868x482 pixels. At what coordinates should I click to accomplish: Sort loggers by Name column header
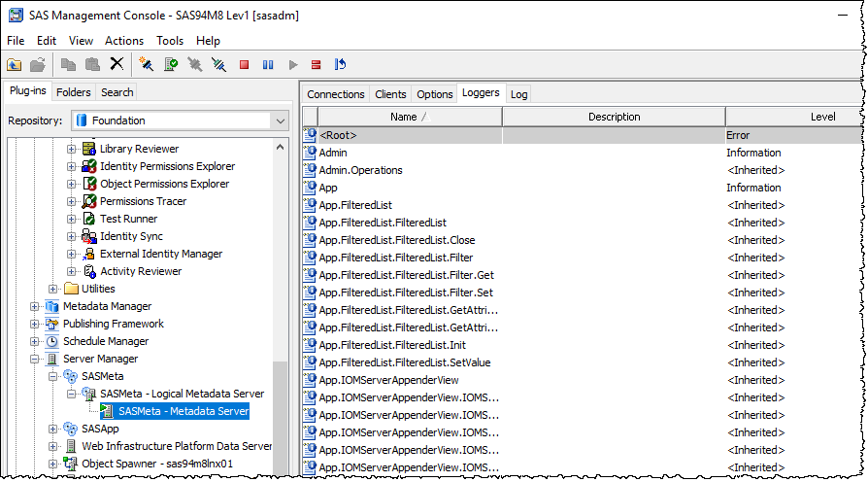410,117
